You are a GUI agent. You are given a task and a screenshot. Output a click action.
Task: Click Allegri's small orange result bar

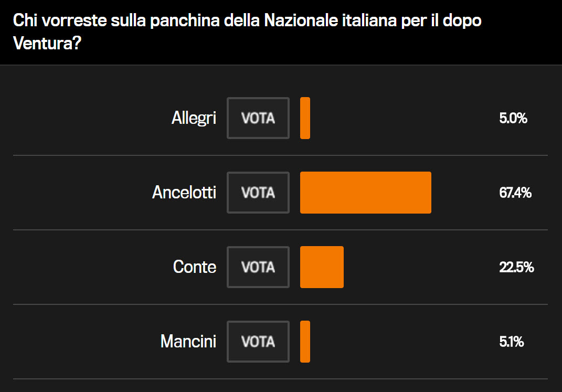(x=305, y=118)
